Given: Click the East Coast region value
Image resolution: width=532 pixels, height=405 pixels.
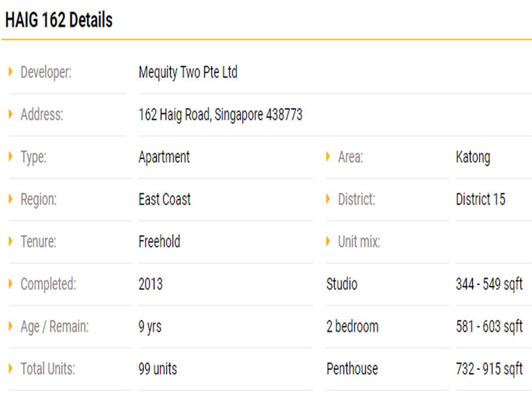Looking at the screenshot, I should tap(164, 199).
